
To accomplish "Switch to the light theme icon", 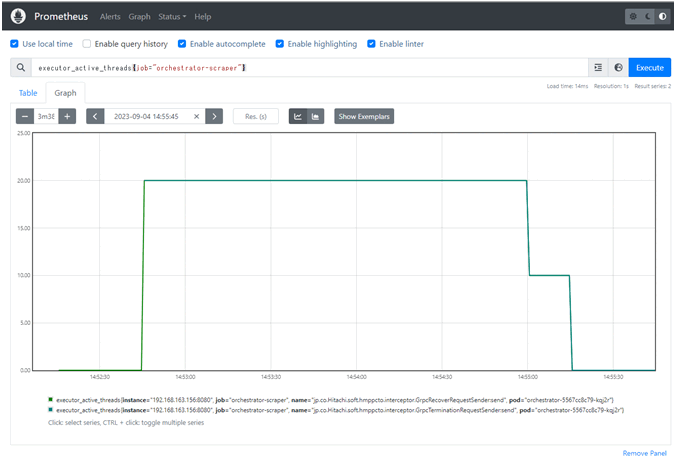I will (633, 17).
